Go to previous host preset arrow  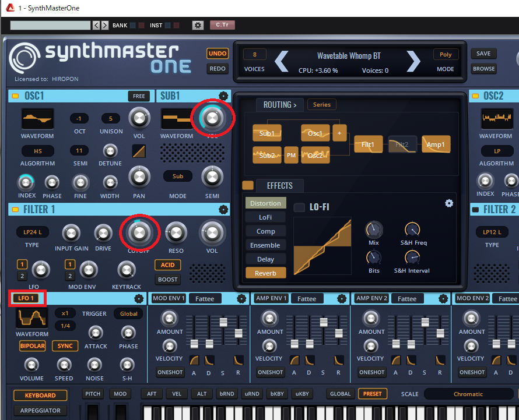tap(96, 25)
